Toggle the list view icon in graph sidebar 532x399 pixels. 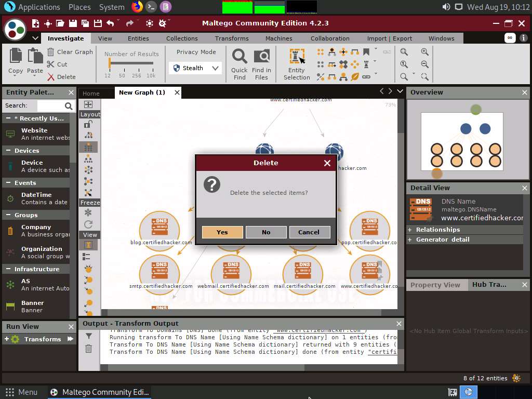coord(87,257)
